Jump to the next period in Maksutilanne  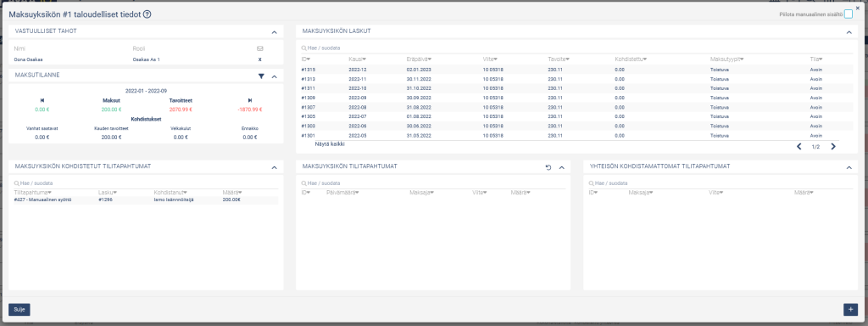(250, 101)
